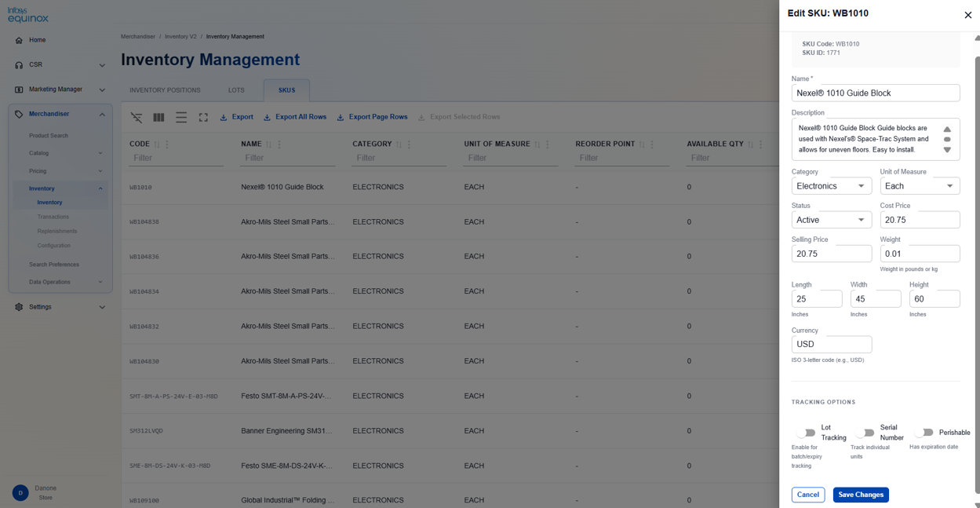The width and height of the screenshot is (980, 508).
Task: Click the Marketing Manager sidebar icon
Action: pos(19,90)
